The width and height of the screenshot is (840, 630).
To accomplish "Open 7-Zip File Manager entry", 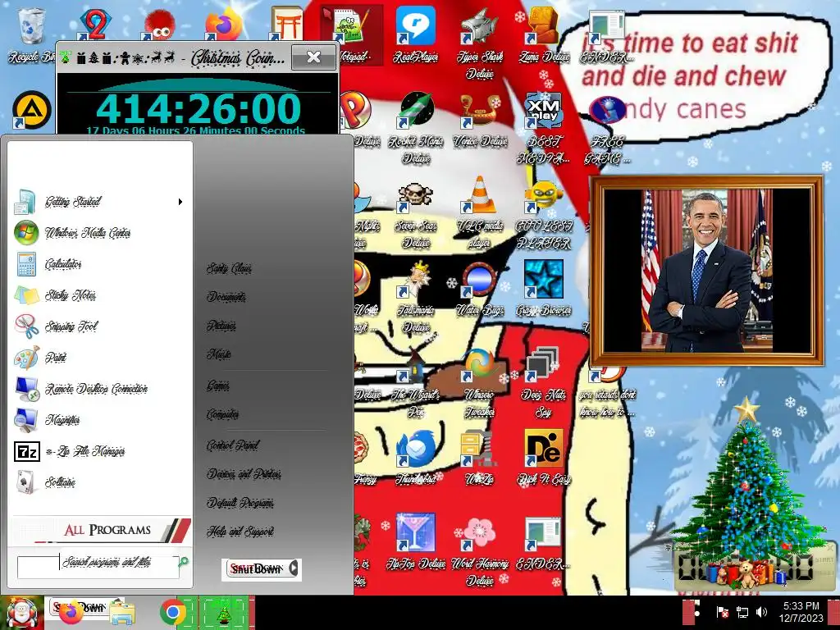I will click(99, 451).
